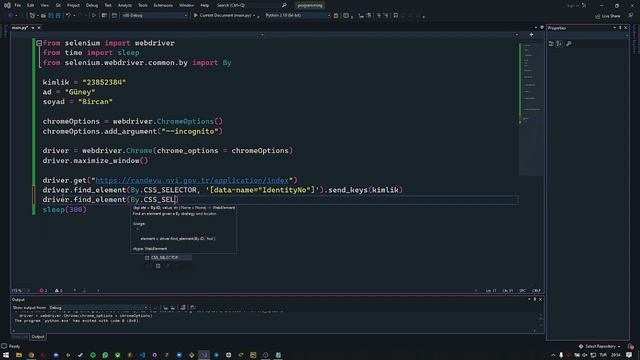The height and width of the screenshot is (360, 640).
Task: Click the Property Pages wrench icon
Action: click(x=569, y=44)
